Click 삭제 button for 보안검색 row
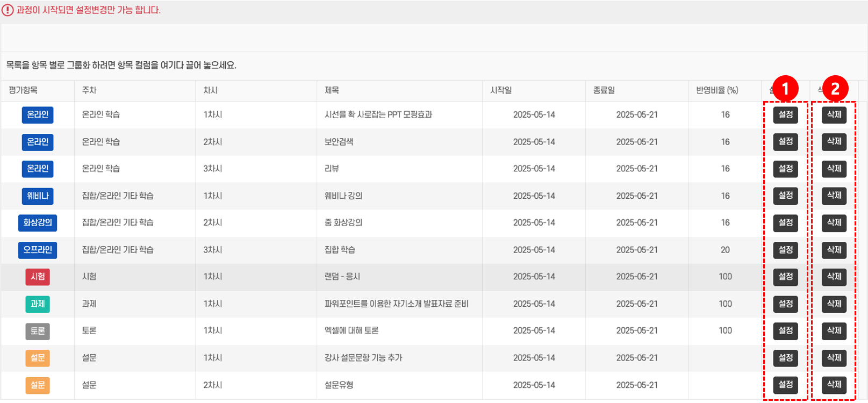This screenshot has height=403, width=868. [834, 142]
